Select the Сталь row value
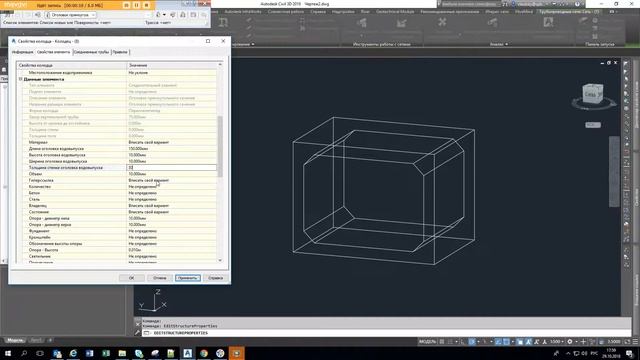Screen dimensions: 640x360 172,199
